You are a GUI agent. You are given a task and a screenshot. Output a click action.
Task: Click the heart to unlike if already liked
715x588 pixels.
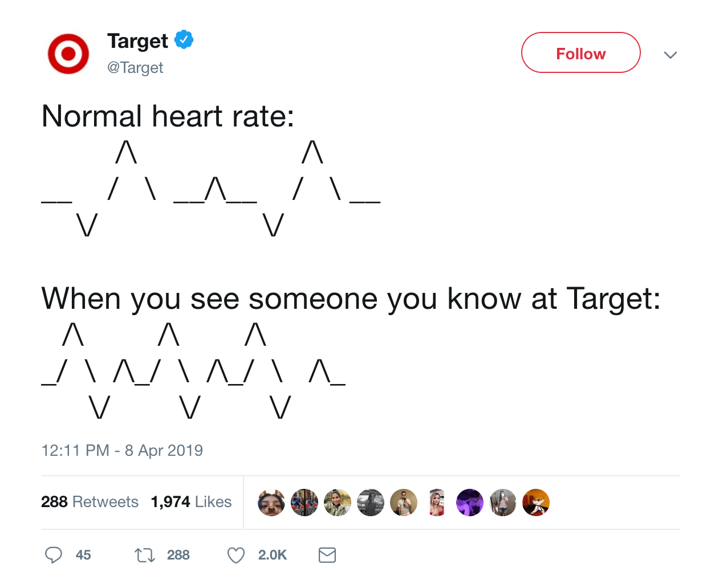click(235, 554)
